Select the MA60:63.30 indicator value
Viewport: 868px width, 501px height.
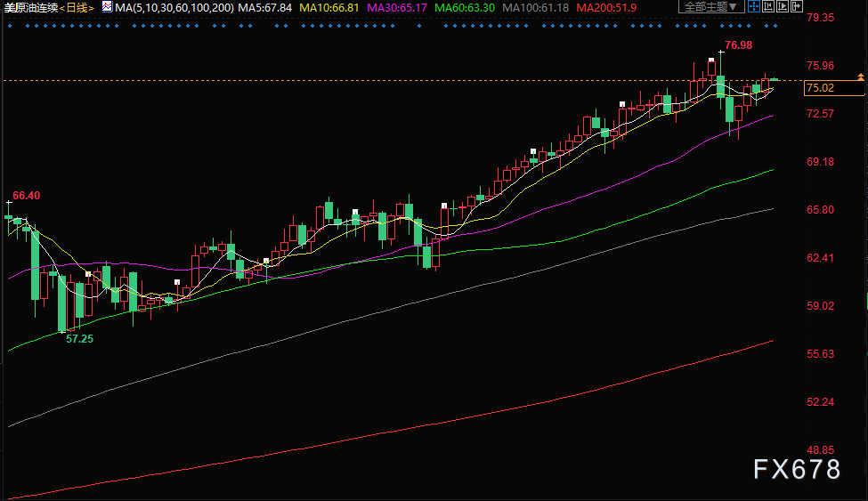point(465,8)
